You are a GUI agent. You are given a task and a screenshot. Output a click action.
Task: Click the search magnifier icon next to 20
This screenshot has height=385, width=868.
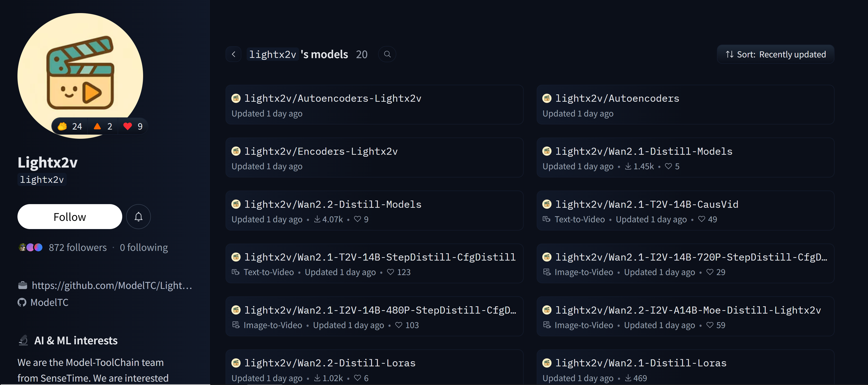coord(387,54)
